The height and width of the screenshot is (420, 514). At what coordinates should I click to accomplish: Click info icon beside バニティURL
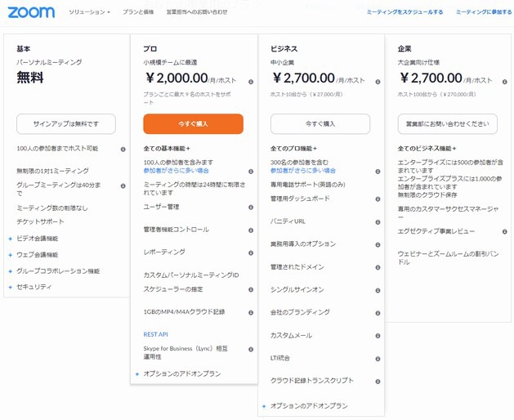tap(378, 222)
